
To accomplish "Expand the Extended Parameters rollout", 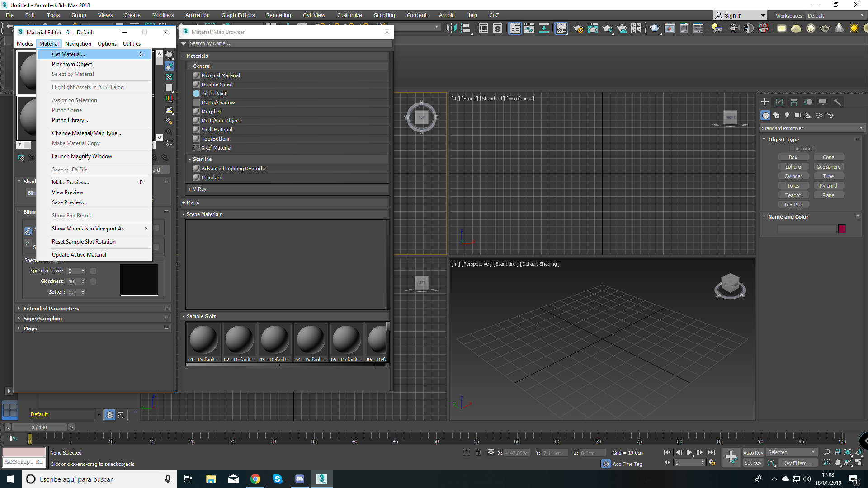I will pos(51,309).
